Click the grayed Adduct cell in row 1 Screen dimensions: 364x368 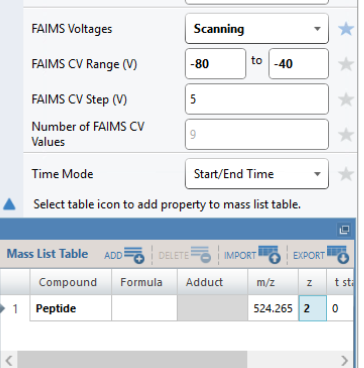coord(212,308)
